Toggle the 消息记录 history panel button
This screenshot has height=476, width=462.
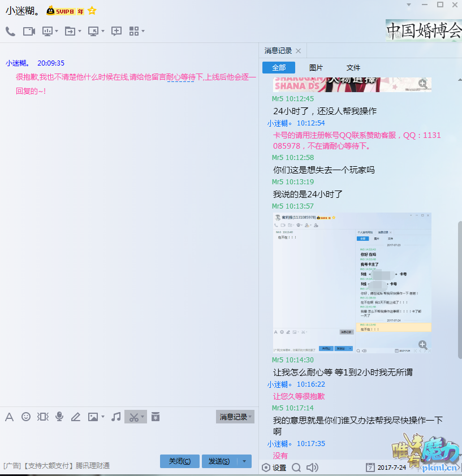click(235, 417)
